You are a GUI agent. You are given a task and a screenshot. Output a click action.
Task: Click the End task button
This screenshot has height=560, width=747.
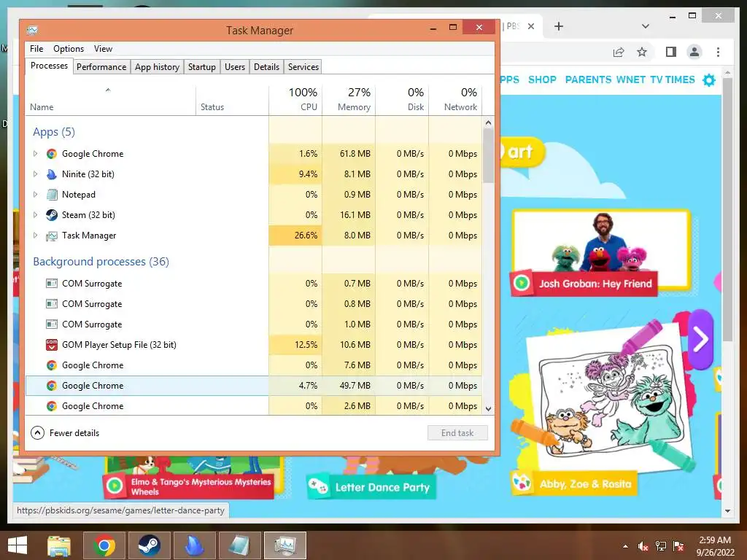457,433
